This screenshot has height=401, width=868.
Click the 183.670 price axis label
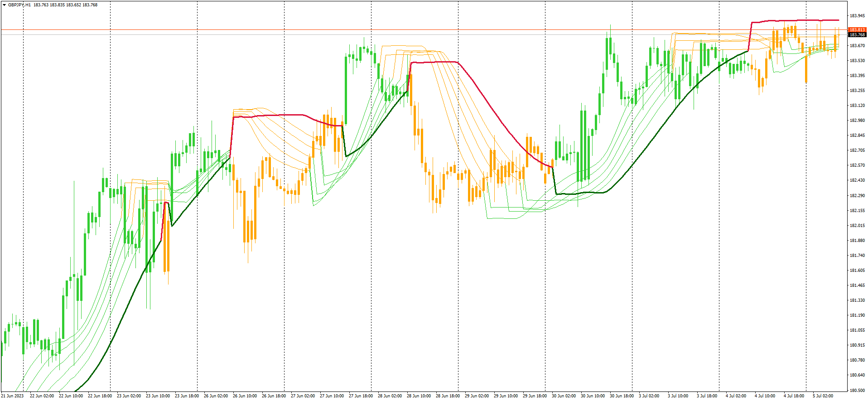point(857,46)
